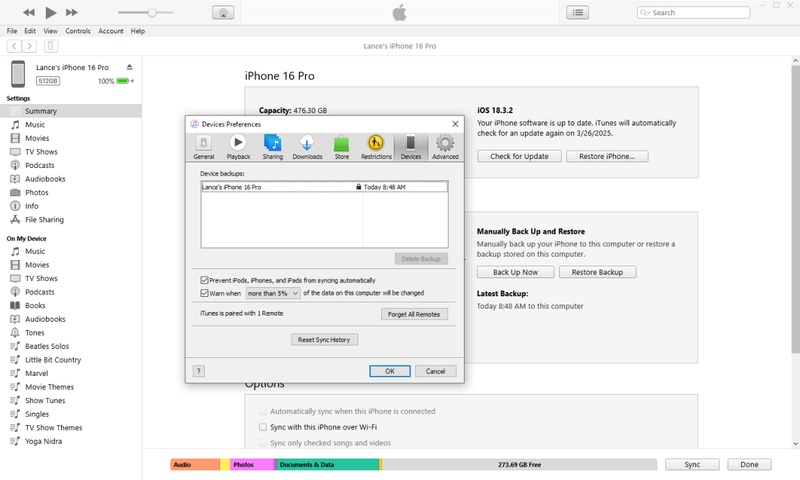Click the Photos segment of storage bar
The width and height of the screenshot is (800, 480).
click(x=252, y=465)
